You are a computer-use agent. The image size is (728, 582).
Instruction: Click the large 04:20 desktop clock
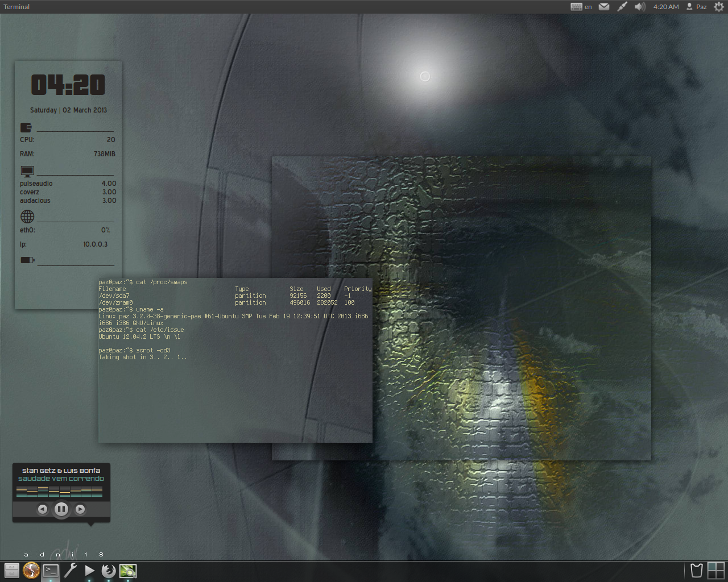click(68, 85)
